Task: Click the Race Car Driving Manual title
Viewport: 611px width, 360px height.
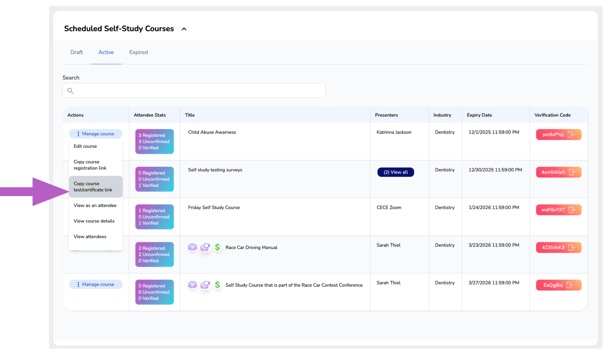Action: (251, 247)
